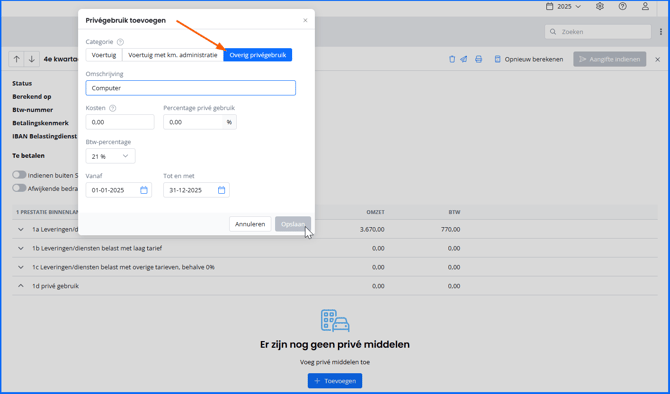Select Overig privégebruik category
670x394 pixels.
click(258, 55)
